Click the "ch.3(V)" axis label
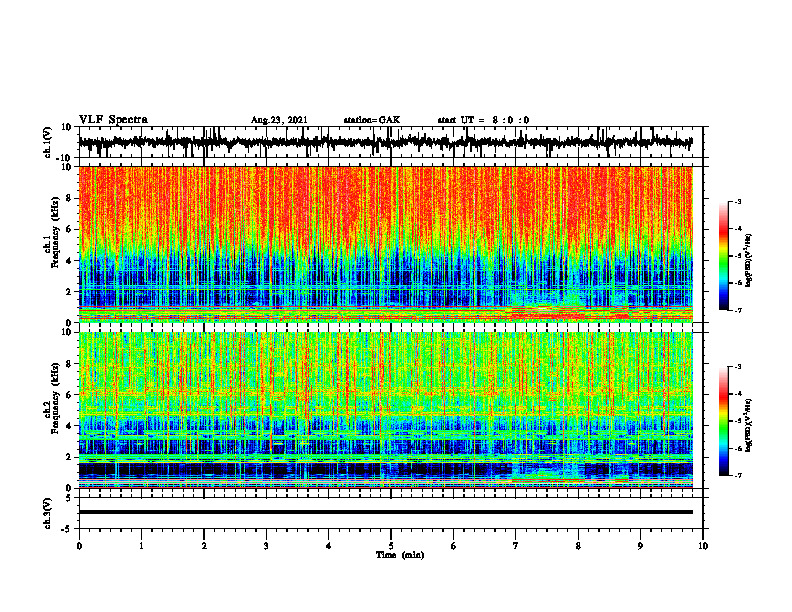This screenshot has width=792, height=612. (x=48, y=515)
